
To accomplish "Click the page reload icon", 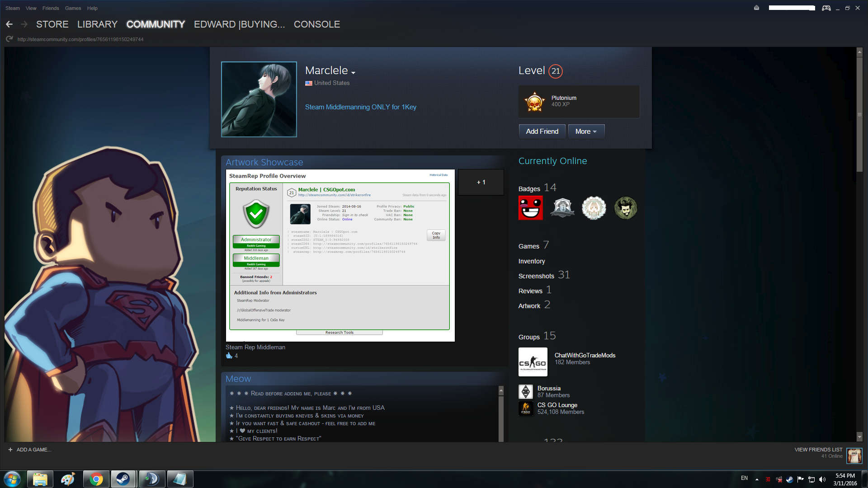I will pyautogui.click(x=9, y=39).
